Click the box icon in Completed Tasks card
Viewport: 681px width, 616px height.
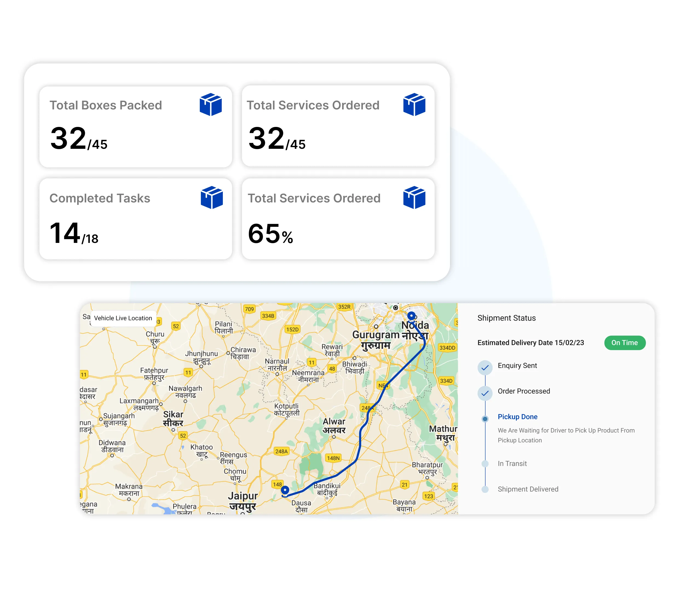point(212,197)
